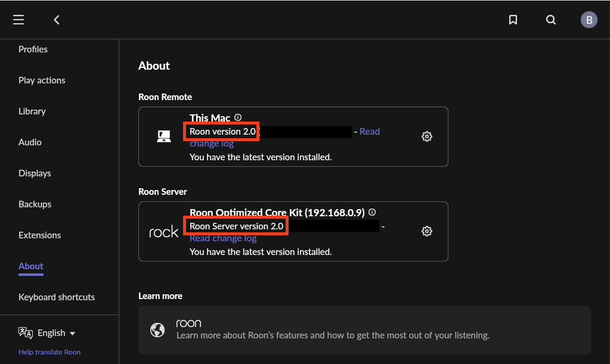610x364 pixels.
Task: Open Backups settings
Action: [35, 204]
